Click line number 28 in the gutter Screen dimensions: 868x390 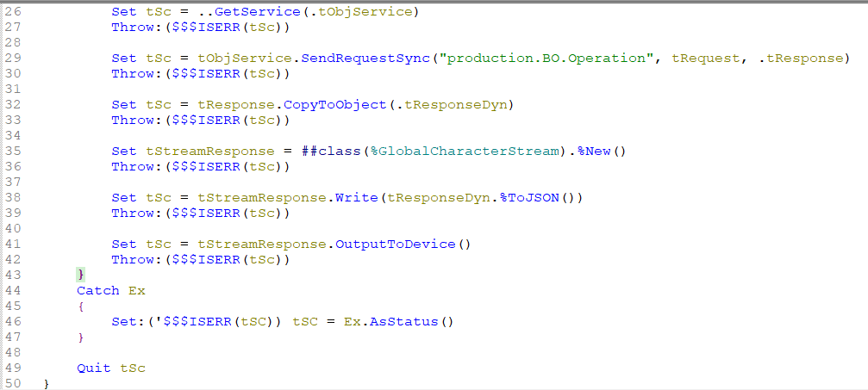12,42
